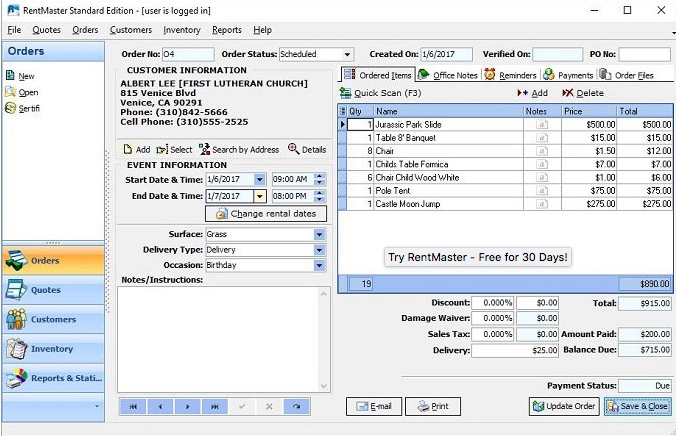Open the Inventory menu
Screen dimensions: 676x436
pyautogui.click(x=182, y=30)
